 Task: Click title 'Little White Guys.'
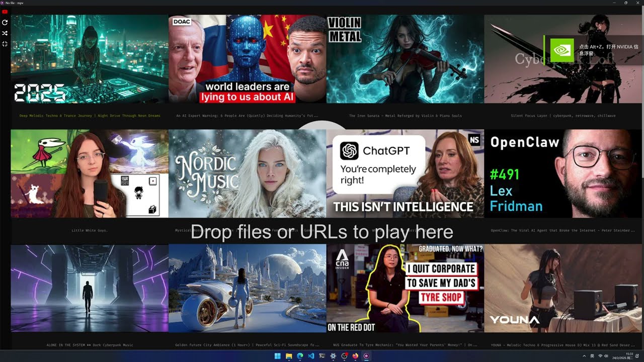click(90, 230)
